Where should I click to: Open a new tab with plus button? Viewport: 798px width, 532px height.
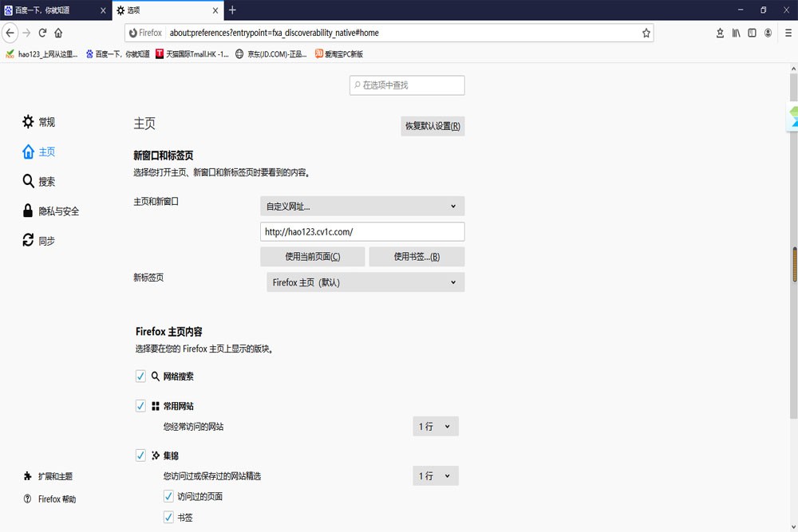[x=232, y=10]
